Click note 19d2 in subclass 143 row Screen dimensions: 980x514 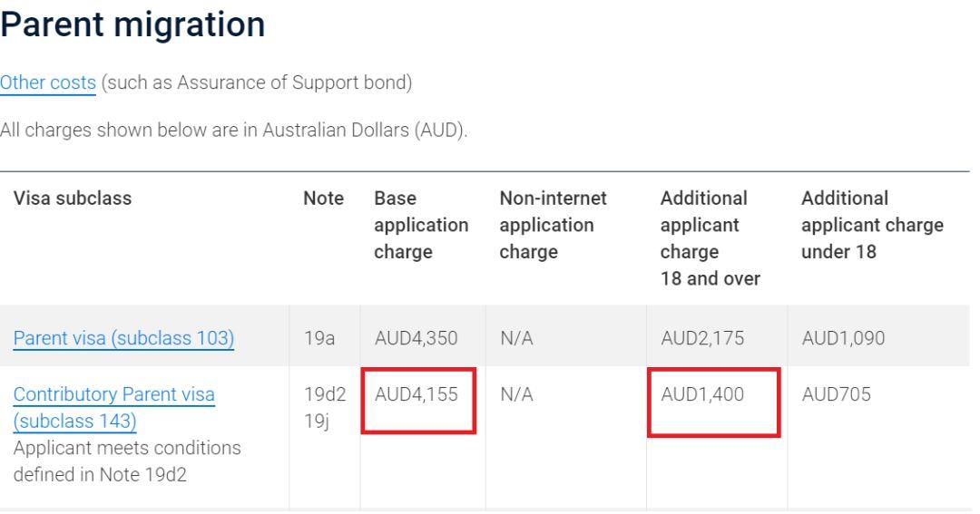point(325,394)
